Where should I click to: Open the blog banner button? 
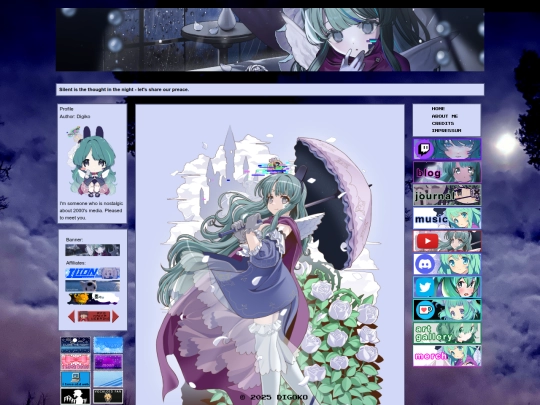[447, 172]
